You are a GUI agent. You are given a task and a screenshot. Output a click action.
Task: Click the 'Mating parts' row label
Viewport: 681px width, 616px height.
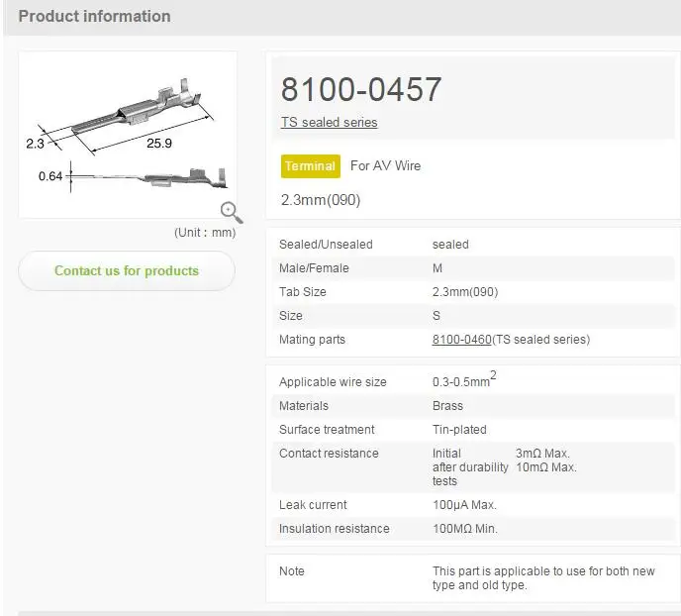[x=312, y=340]
